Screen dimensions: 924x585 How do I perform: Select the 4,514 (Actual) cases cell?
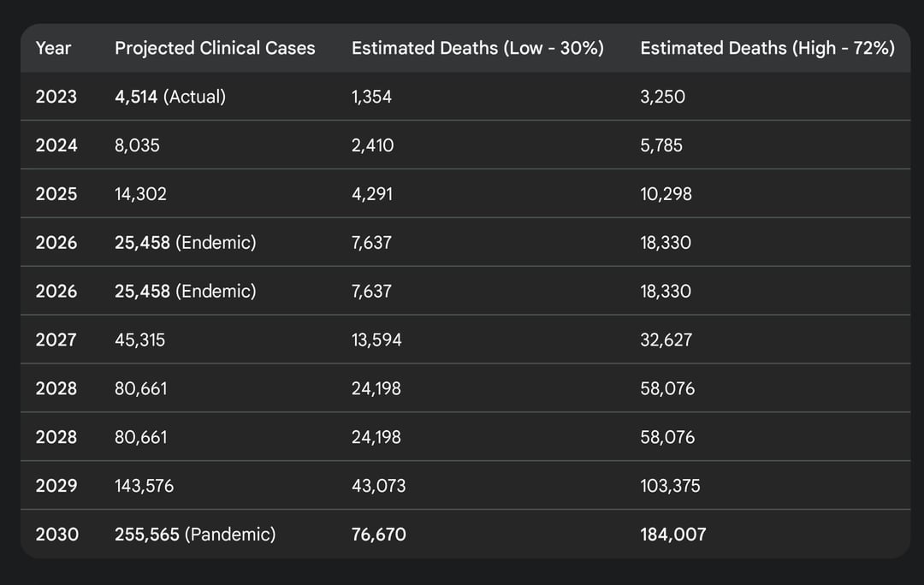pyautogui.click(x=170, y=97)
